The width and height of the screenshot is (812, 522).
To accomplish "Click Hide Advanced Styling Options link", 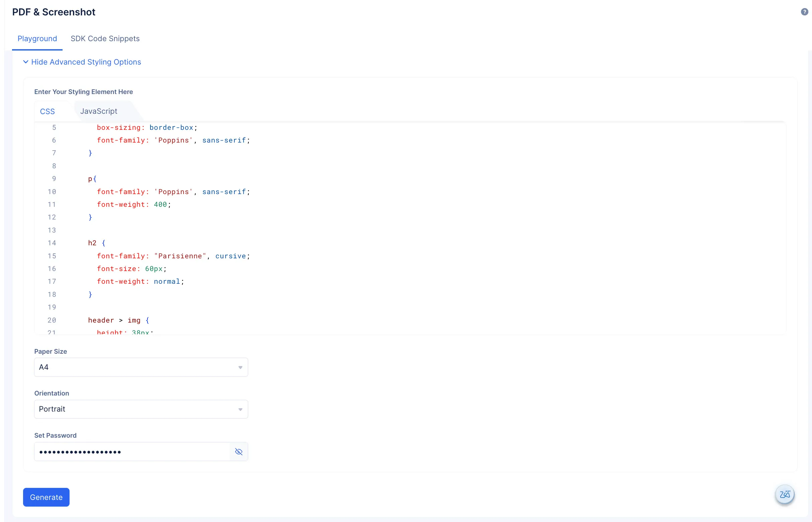I will click(x=86, y=62).
